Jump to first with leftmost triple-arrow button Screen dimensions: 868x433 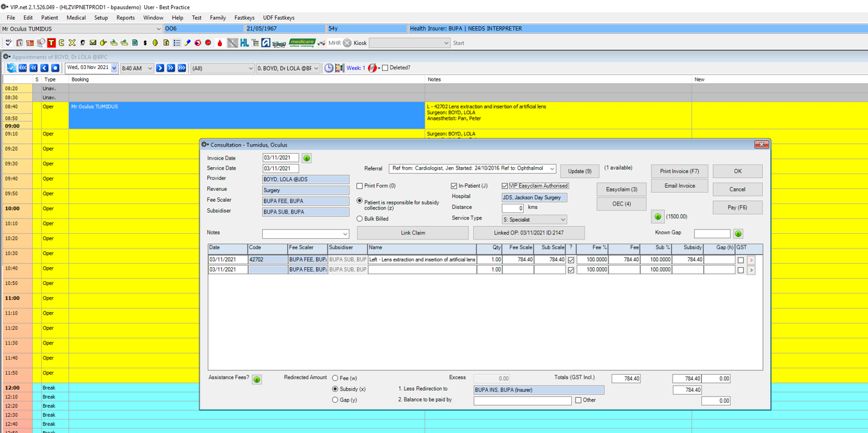click(22, 68)
